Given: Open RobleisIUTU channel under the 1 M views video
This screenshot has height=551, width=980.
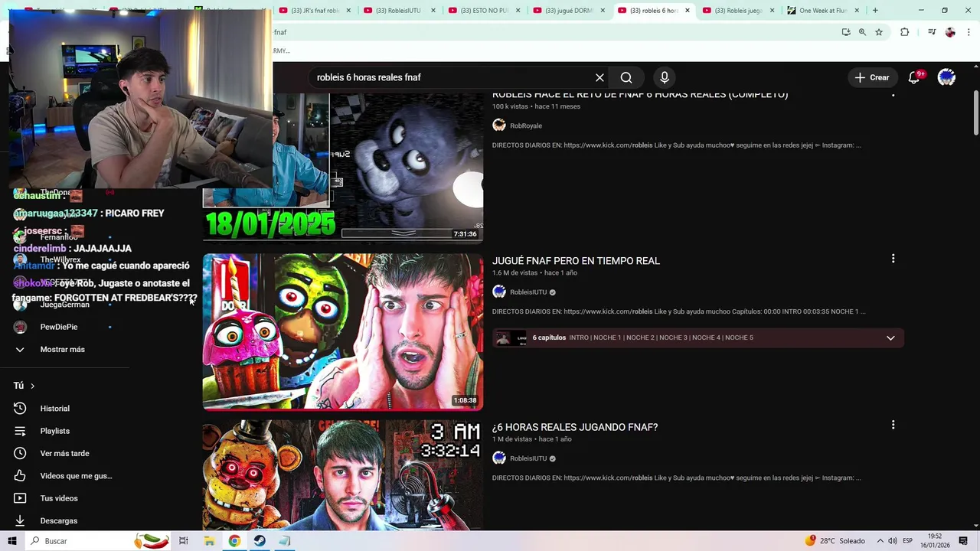Looking at the screenshot, I should 528,458.
